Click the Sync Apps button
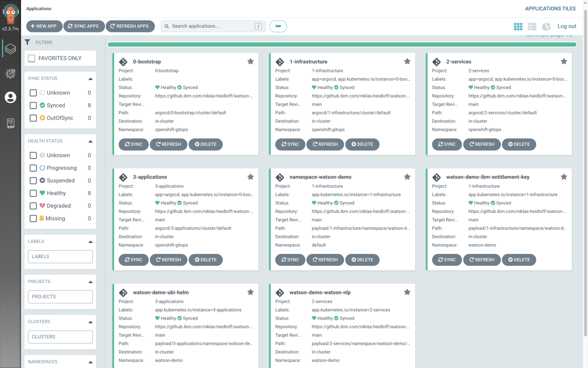Screen dimensions: 588x368 coord(83,26)
